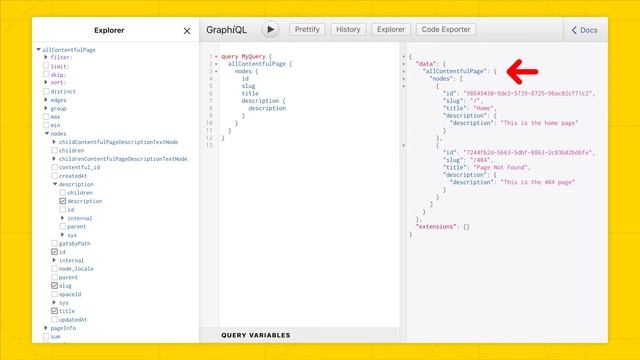Check the parent field under nodes

pyautogui.click(x=54, y=277)
